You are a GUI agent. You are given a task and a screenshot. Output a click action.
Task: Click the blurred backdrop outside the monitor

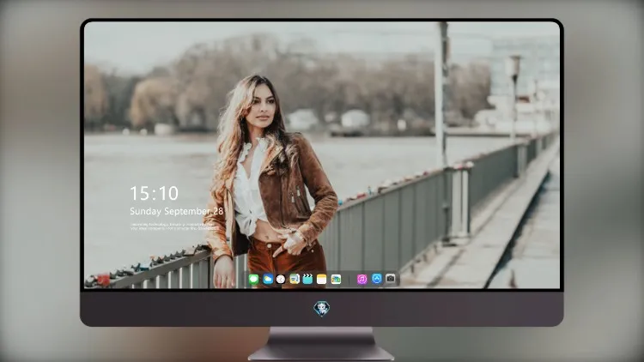tap(39, 181)
